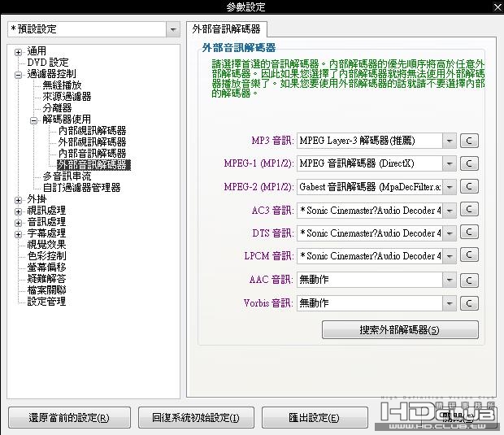The height and width of the screenshot is (435, 504).
Task: Click the 解碼器使用 tree label
Action: pos(67,120)
